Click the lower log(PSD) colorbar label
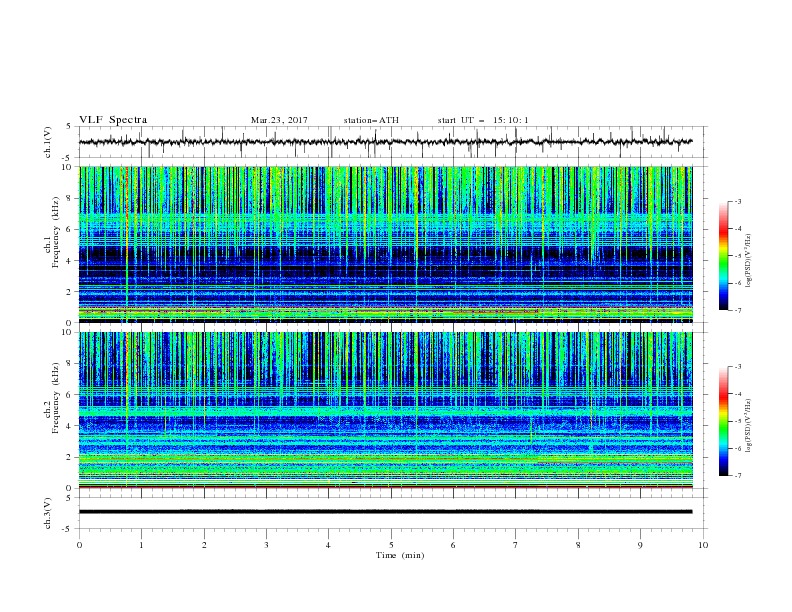The height and width of the screenshot is (612, 792). point(749,426)
